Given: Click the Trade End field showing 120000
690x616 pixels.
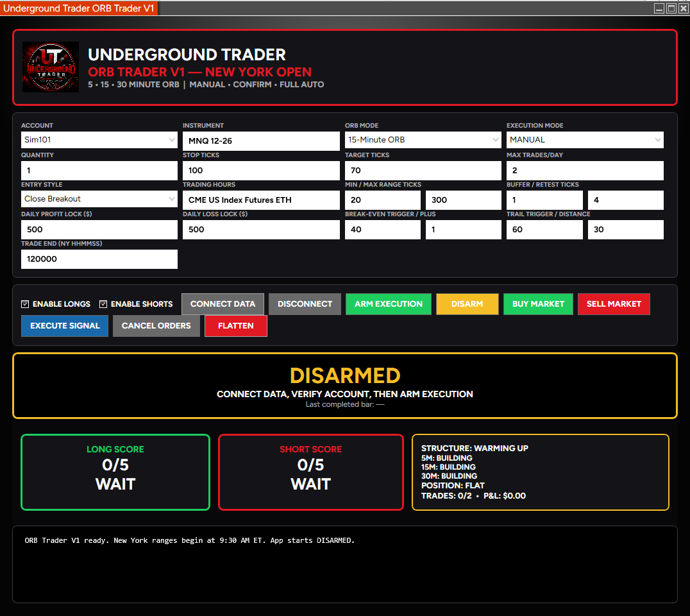Looking at the screenshot, I should tap(99, 259).
